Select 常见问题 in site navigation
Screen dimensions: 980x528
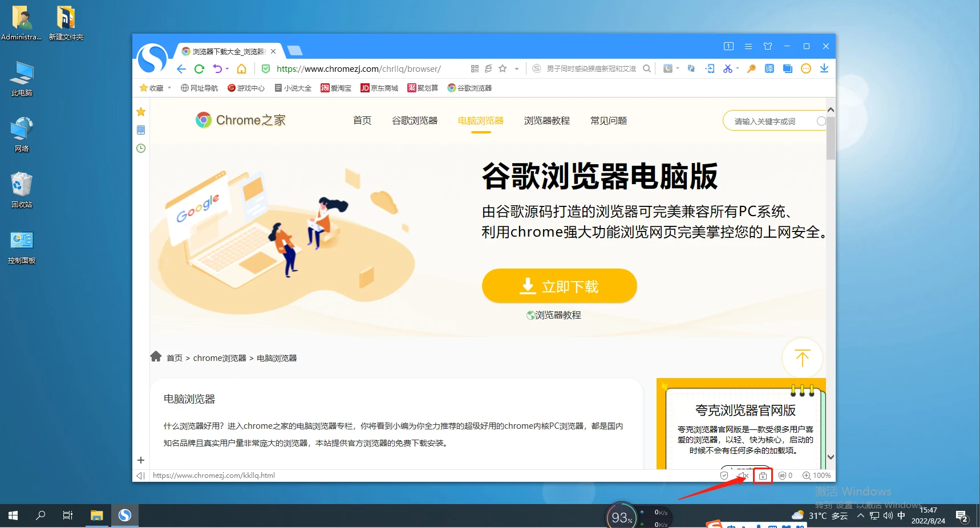click(x=609, y=120)
